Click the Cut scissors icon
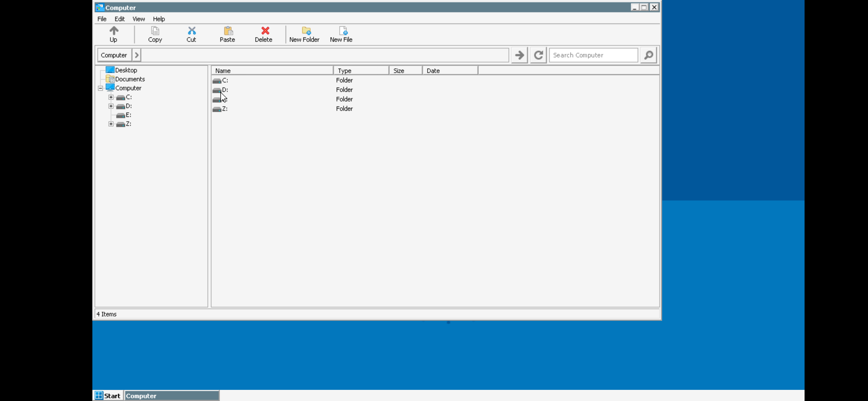This screenshot has height=401, width=868. click(x=191, y=34)
